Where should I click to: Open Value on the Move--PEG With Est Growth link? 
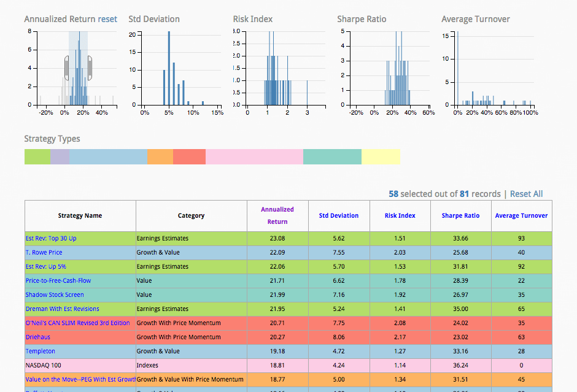[x=80, y=379]
